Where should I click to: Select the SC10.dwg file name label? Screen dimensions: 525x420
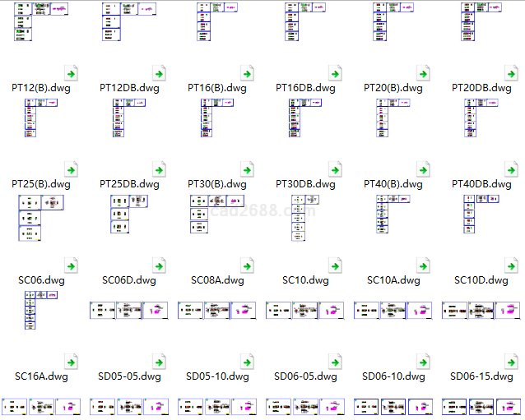point(305,280)
